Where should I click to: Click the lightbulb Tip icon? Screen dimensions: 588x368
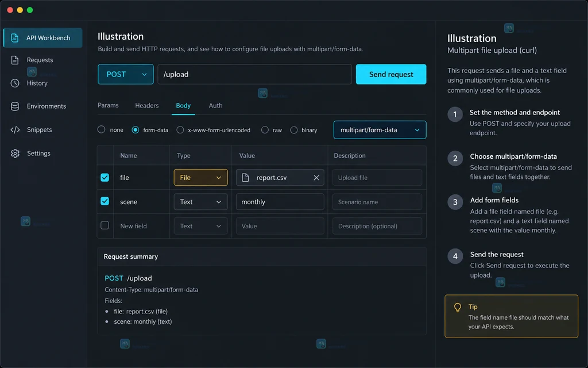pos(458,308)
